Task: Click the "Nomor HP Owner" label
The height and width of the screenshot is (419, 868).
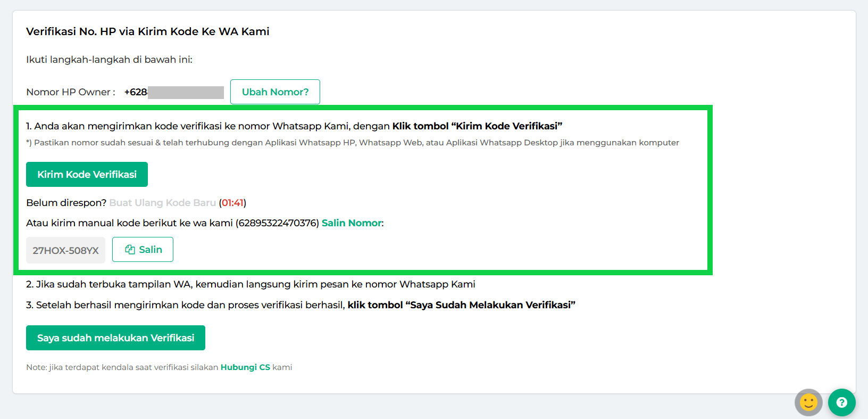Action: [x=70, y=92]
